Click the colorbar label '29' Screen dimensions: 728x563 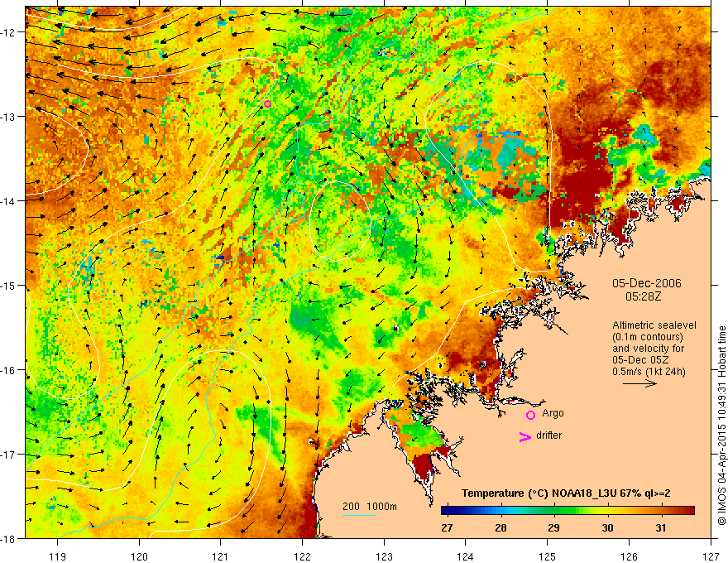tap(553, 528)
